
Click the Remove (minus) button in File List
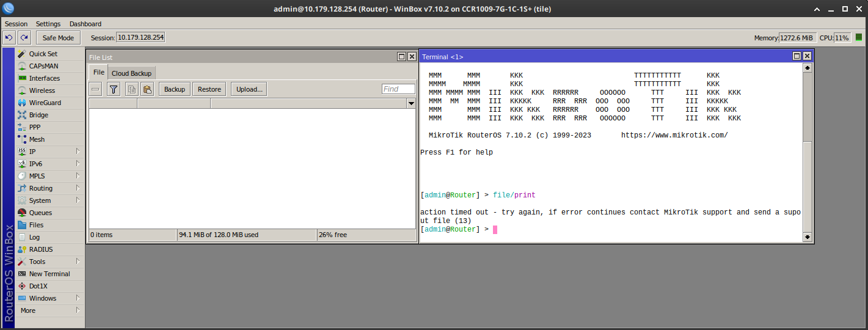click(95, 89)
